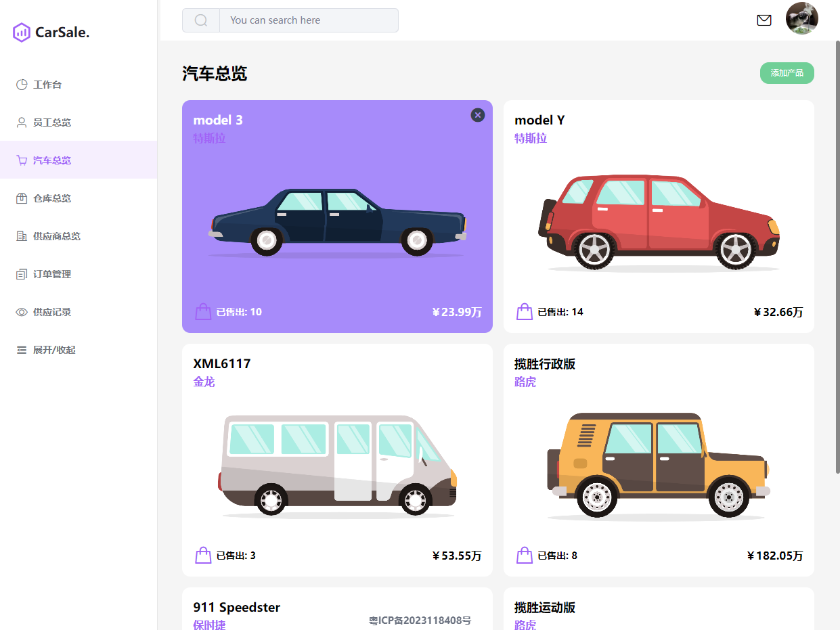Open 仓库总览 menu entry
This screenshot has width=840, height=630.
[79, 198]
